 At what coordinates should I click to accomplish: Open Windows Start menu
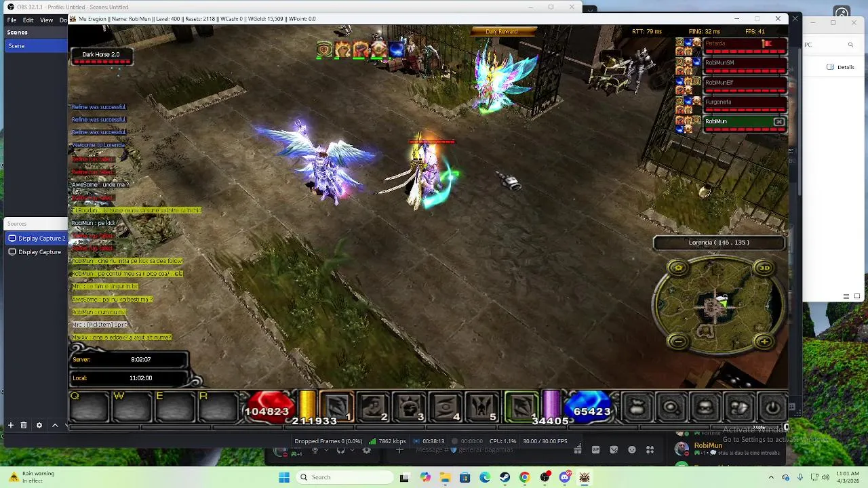click(x=284, y=477)
